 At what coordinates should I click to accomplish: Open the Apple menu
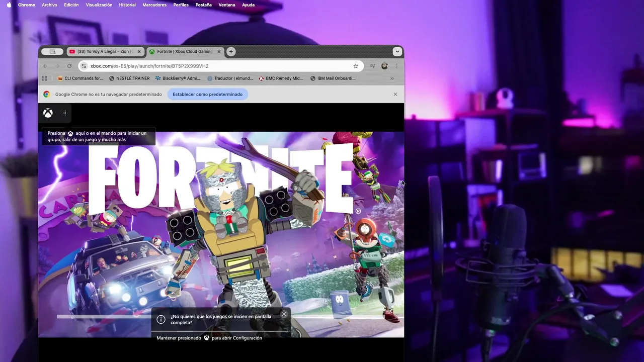click(x=9, y=5)
